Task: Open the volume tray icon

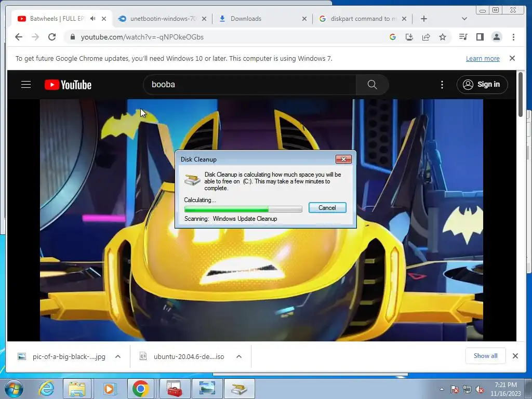Action: click(480, 390)
